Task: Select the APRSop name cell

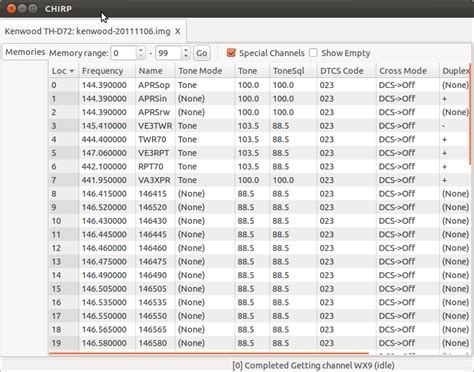Action: (x=155, y=85)
